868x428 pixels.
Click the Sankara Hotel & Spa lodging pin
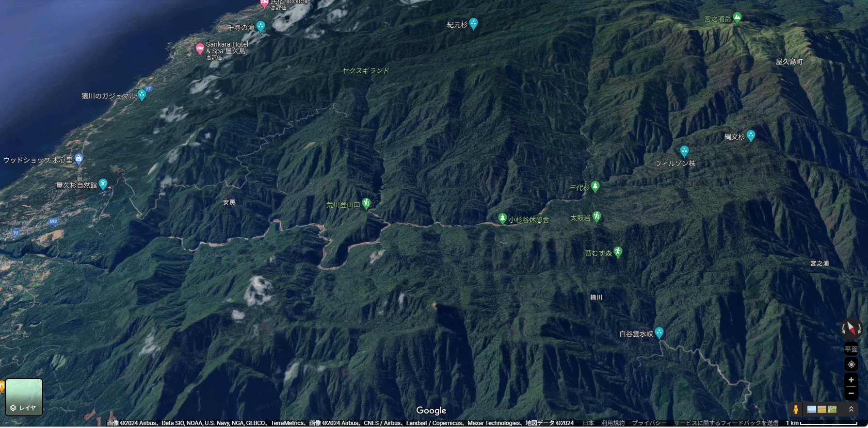tap(200, 49)
